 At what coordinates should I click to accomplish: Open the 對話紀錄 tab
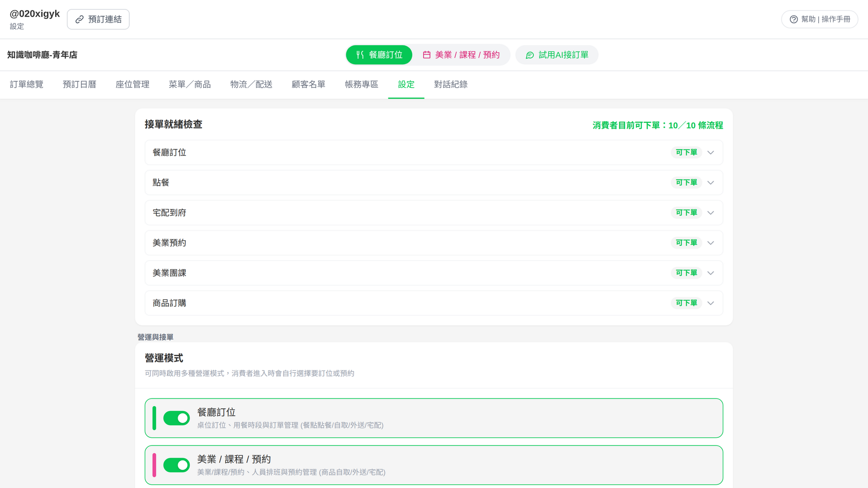(x=451, y=84)
